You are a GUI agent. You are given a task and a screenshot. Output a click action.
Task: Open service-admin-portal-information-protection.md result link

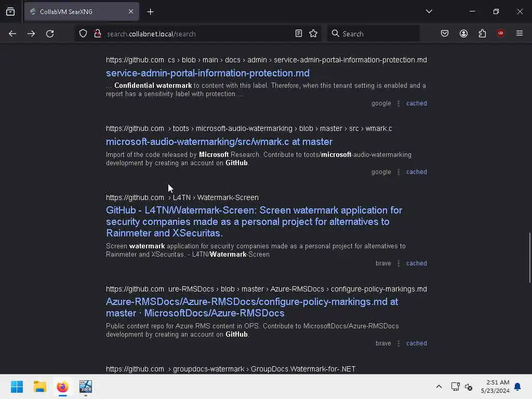[208, 73]
